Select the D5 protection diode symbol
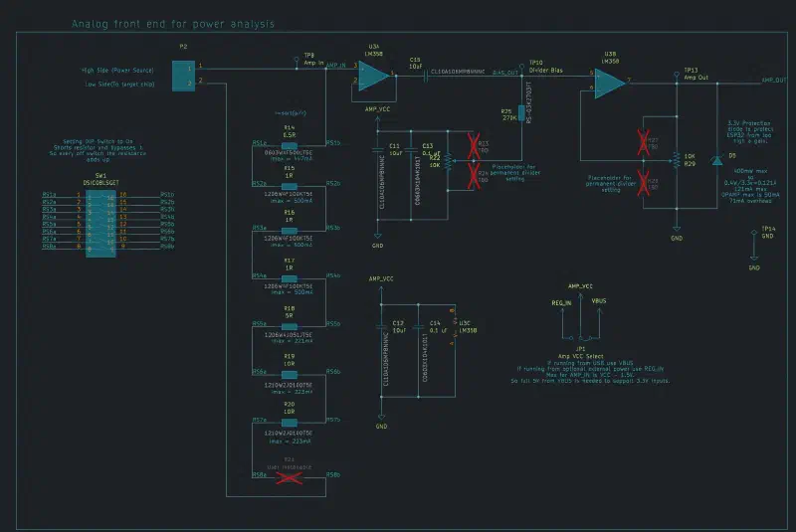The width and height of the screenshot is (796, 532). click(x=716, y=161)
